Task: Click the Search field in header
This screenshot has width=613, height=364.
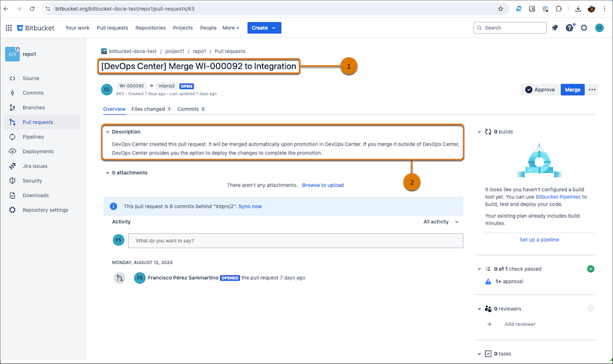Action: [x=509, y=28]
